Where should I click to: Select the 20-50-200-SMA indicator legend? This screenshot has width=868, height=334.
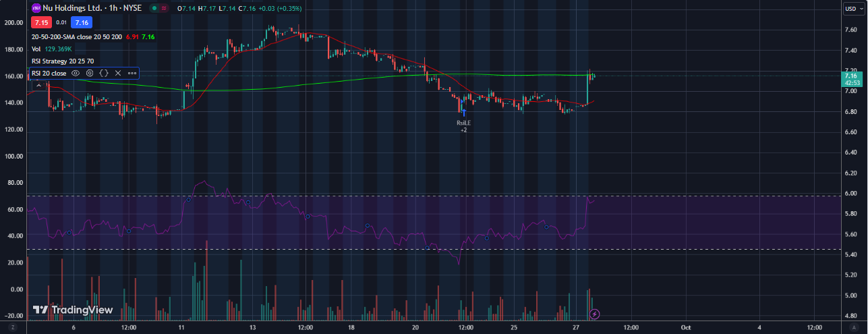point(76,36)
